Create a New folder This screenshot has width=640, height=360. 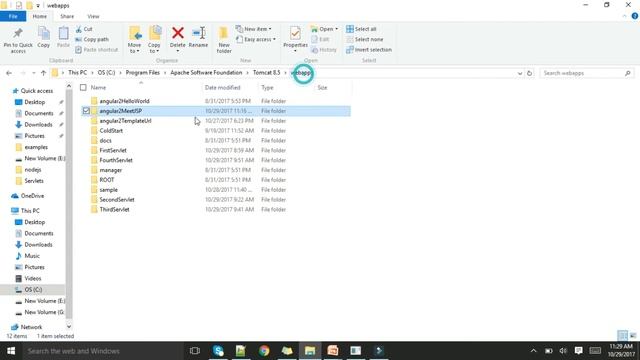click(224, 40)
